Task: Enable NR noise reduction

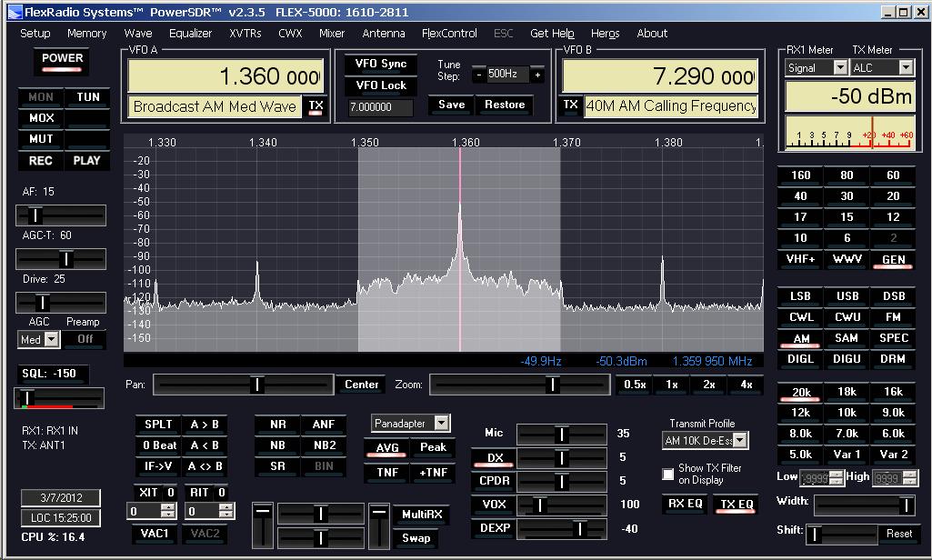Action: 277,425
